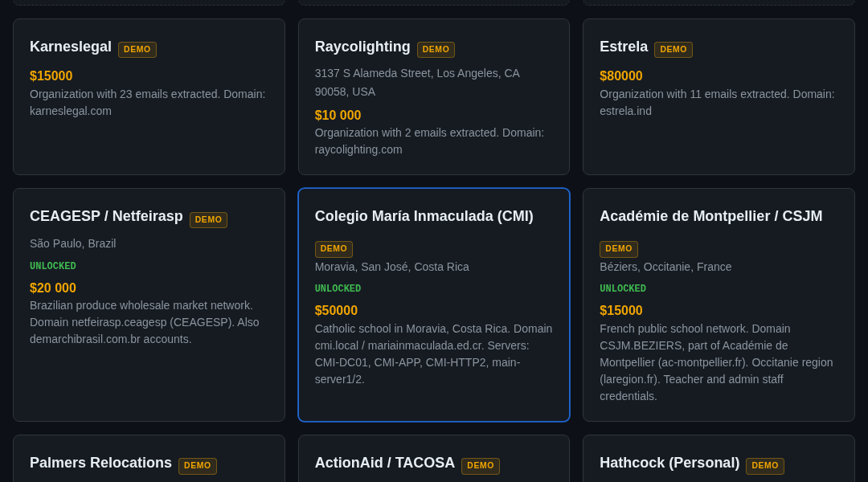Click the DEMO badge beside Palmers Relocations
The height and width of the screenshot is (482, 868).
tap(198, 466)
